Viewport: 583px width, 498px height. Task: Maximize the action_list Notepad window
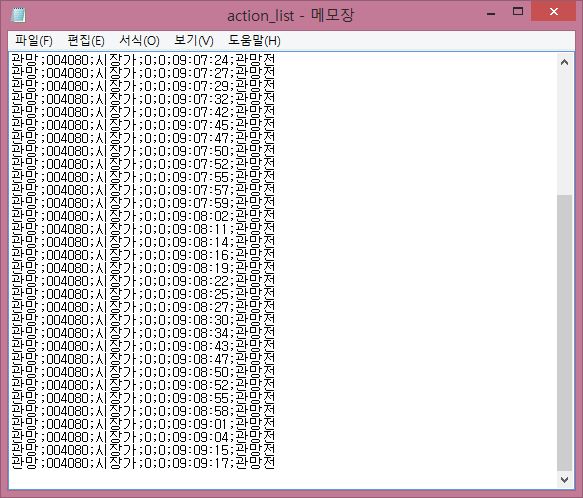point(518,12)
